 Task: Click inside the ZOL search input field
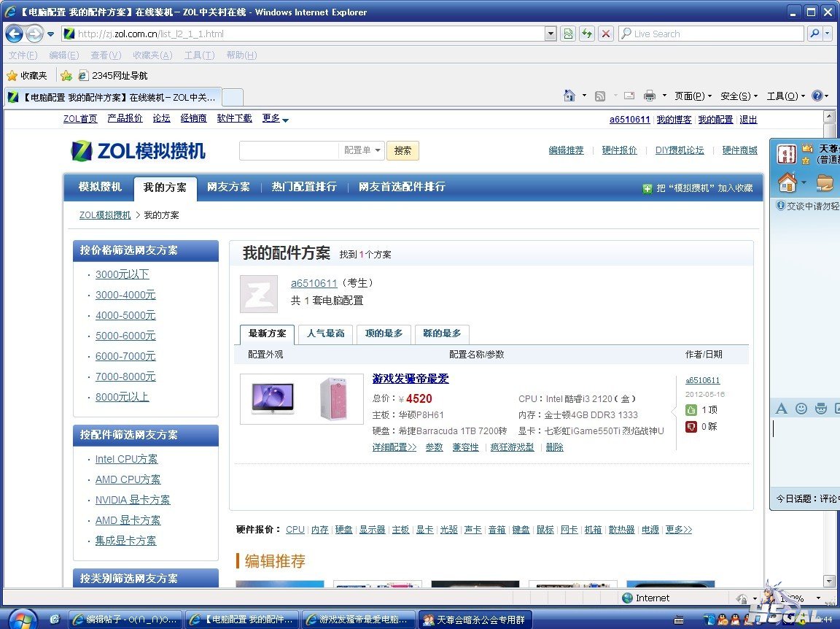click(289, 150)
